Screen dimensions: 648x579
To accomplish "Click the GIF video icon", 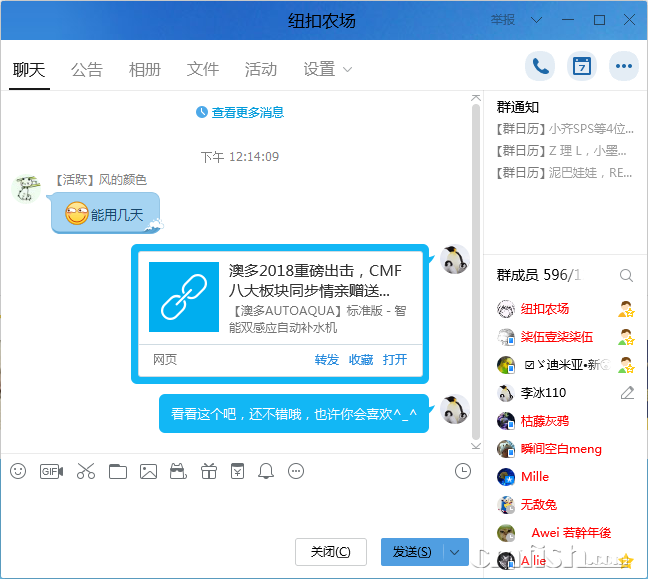I will (51, 471).
